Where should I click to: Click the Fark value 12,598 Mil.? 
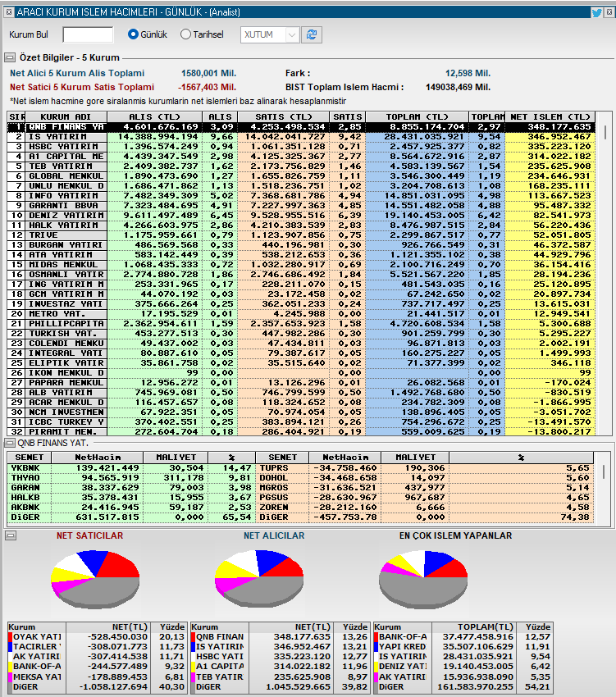tap(468, 73)
